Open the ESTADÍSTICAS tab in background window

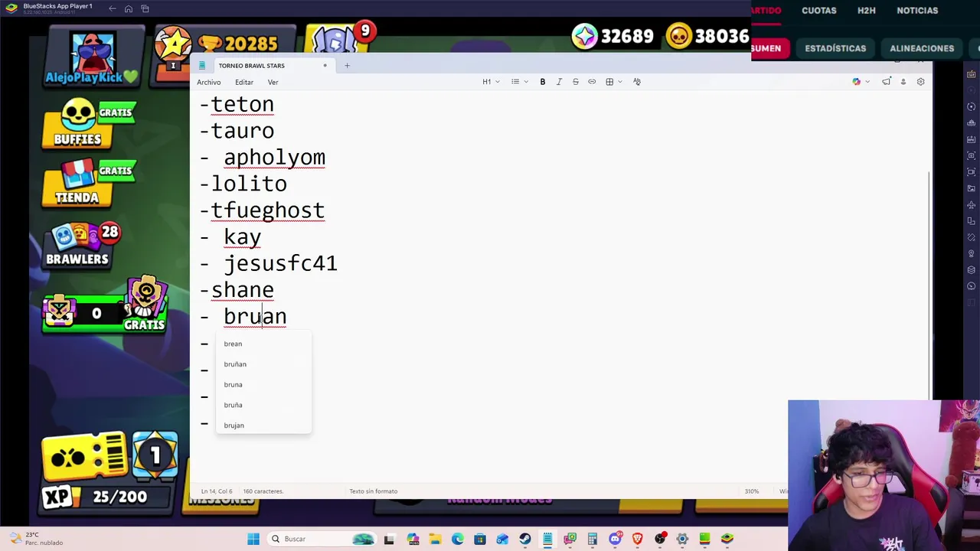pos(835,48)
